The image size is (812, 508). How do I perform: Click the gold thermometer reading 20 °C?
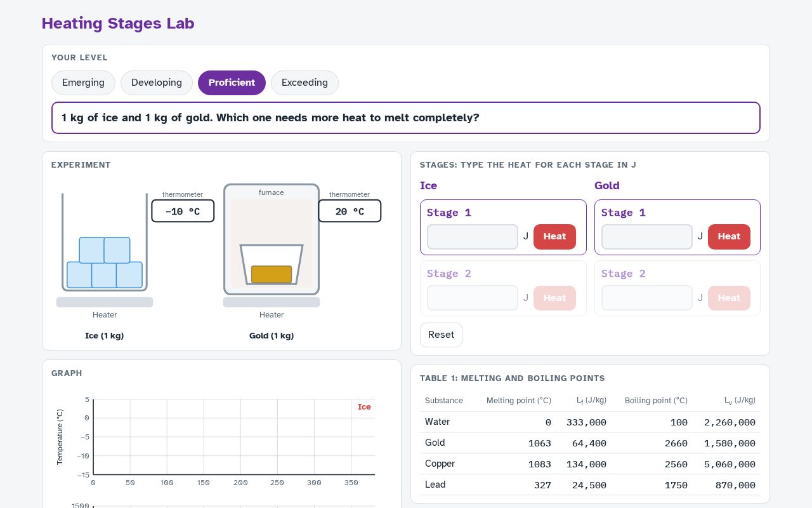pyautogui.click(x=350, y=211)
